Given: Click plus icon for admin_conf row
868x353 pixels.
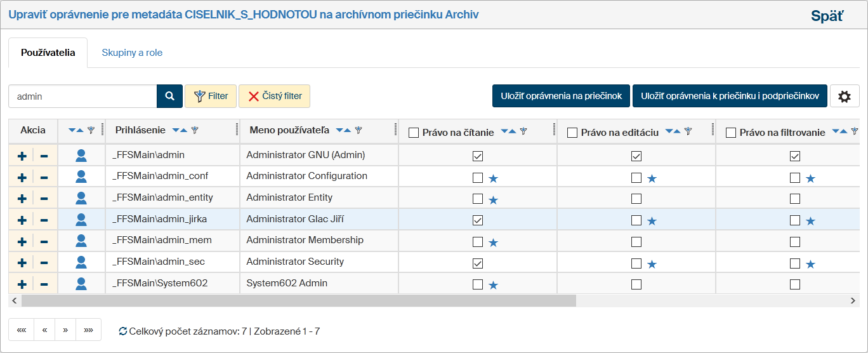Looking at the screenshot, I should (22, 177).
